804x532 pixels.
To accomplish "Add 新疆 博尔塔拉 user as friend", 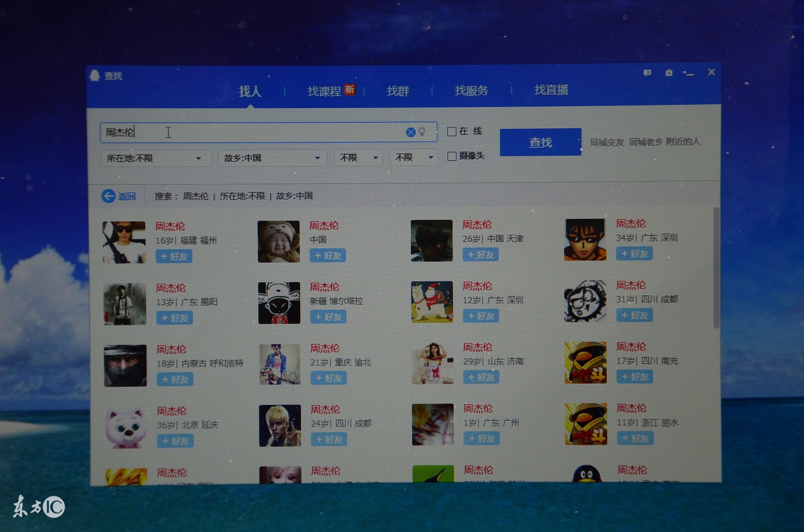I will coord(329,317).
